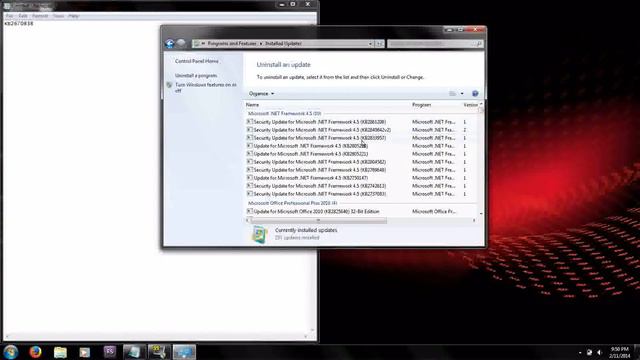This screenshot has width=640, height=360.
Task: Click the network icon in the tray
Action: (x=589, y=352)
